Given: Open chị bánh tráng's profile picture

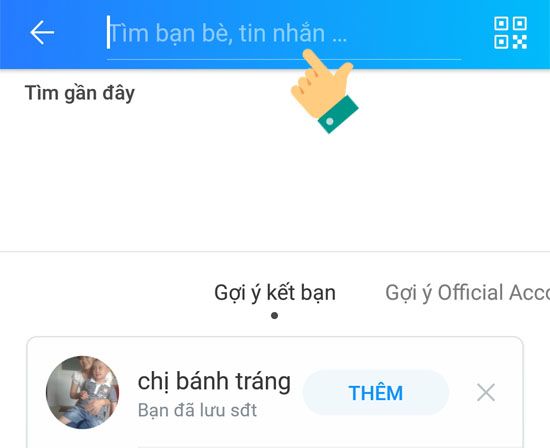Looking at the screenshot, I should point(82,392).
